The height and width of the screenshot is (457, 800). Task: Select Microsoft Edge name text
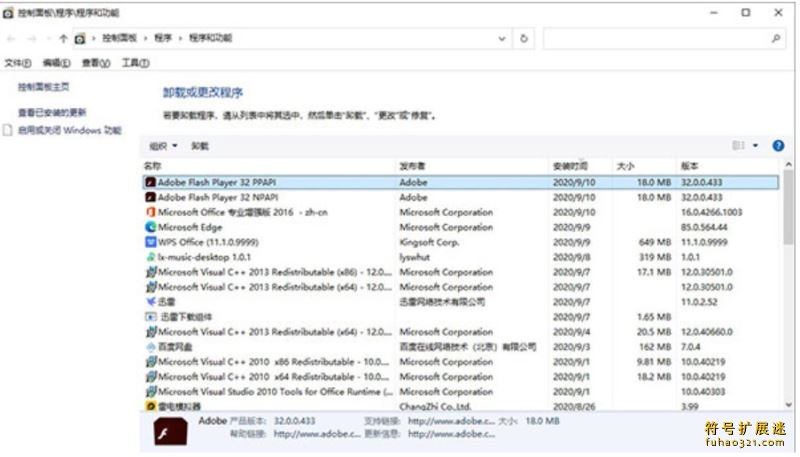point(190,227)
